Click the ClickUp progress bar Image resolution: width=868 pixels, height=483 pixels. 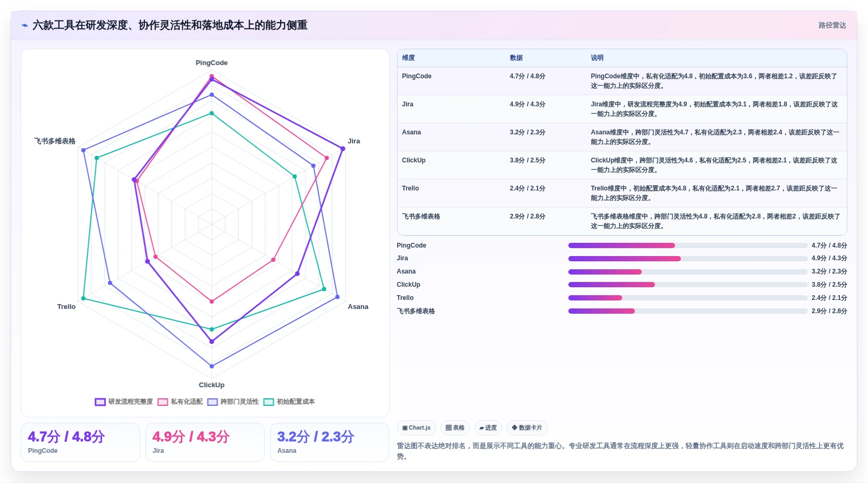click(688, 285)
